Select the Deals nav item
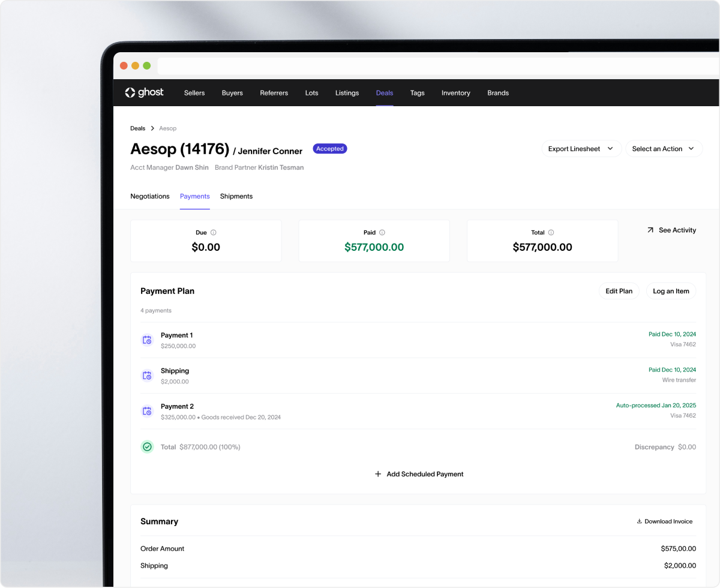 point(385,93)
